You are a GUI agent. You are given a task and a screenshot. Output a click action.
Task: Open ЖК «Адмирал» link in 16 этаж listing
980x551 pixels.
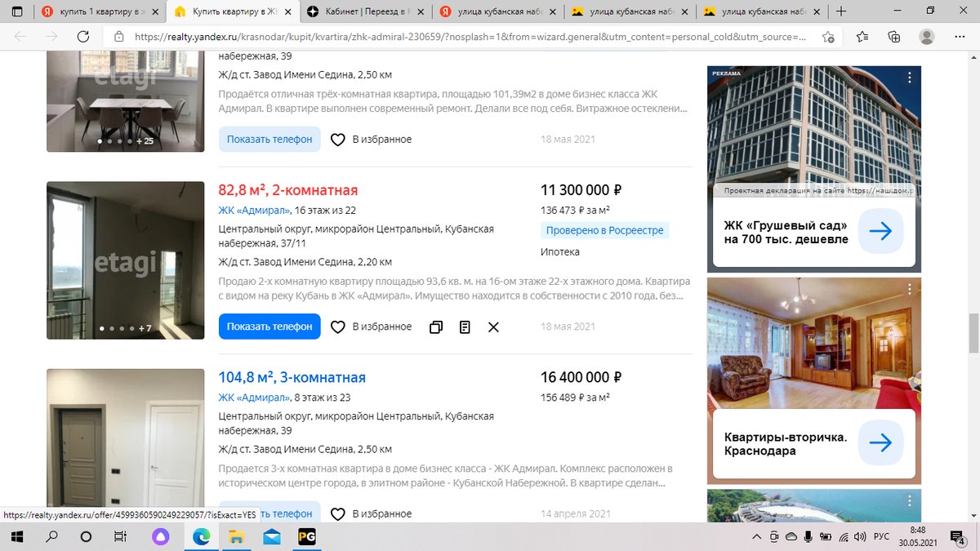coord(254,211)
